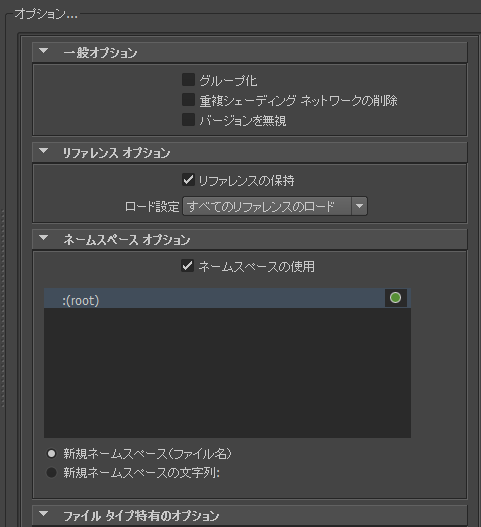Collapse the 一般オプション section arrow

tap(44, 51)
